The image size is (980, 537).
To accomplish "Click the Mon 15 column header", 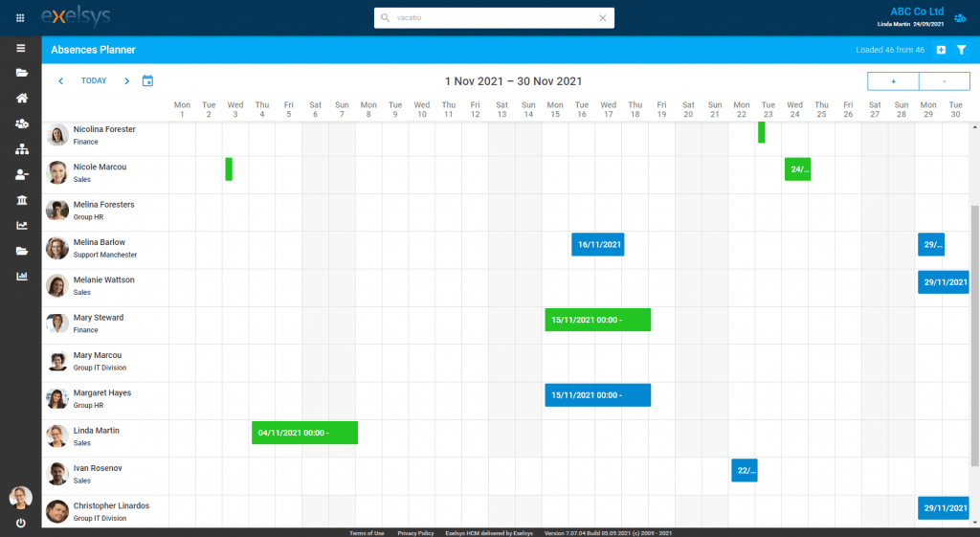I will (555, 109).
